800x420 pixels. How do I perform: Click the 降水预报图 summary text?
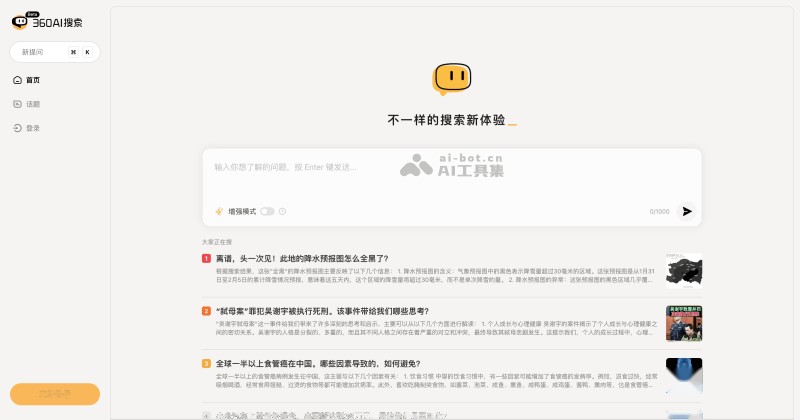click(436, 276)
